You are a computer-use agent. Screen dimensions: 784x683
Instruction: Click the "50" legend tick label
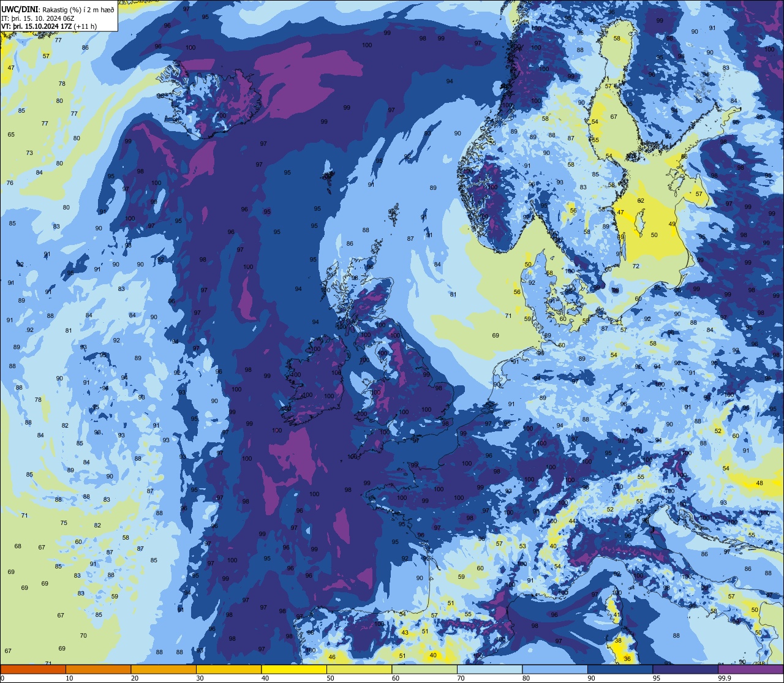coord(330,678)
